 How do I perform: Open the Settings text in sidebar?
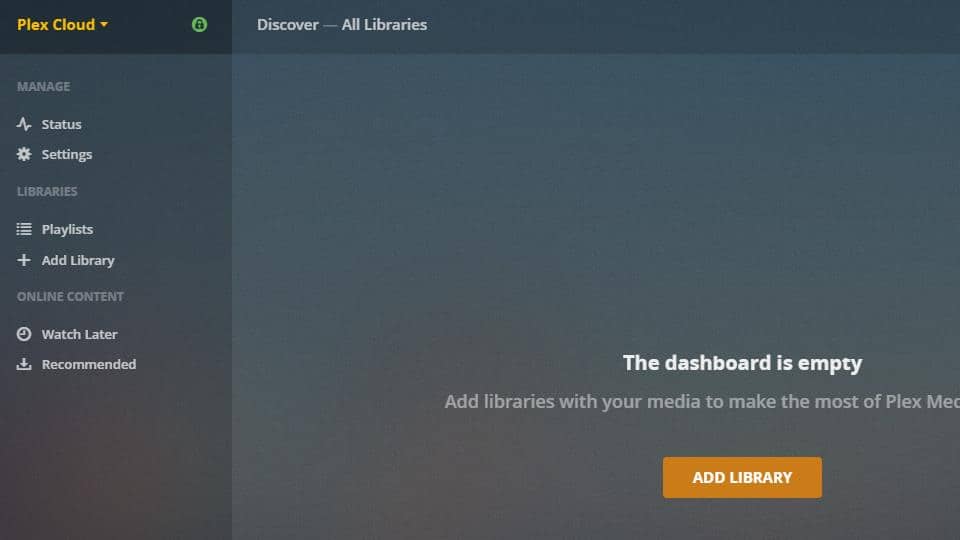click(x=66, y=155)
